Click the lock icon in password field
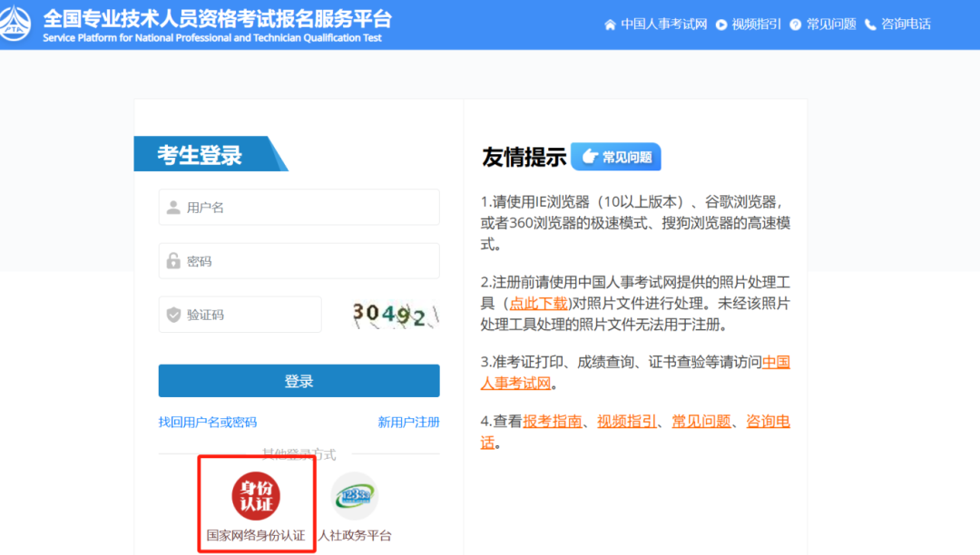The height and width of the screenshot is (555, 980). point(172,260)
